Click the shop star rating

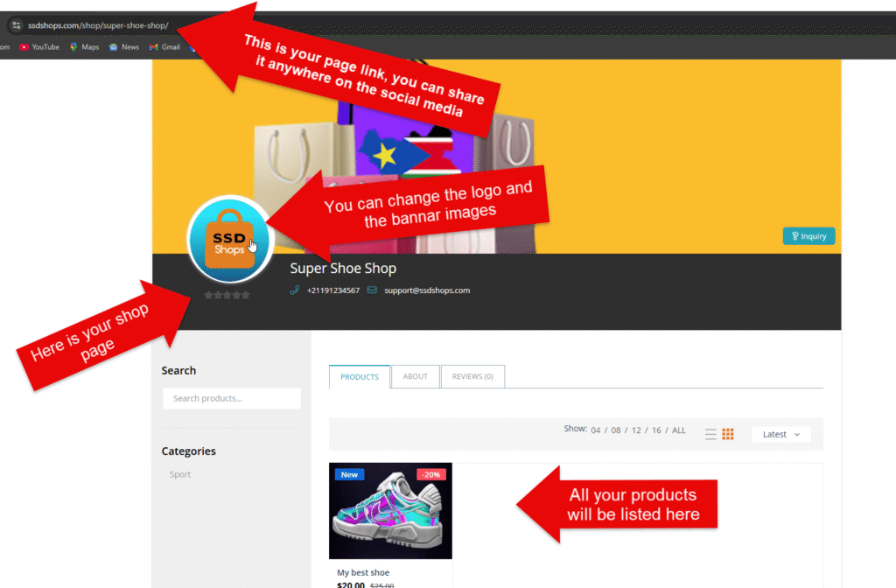227,295
